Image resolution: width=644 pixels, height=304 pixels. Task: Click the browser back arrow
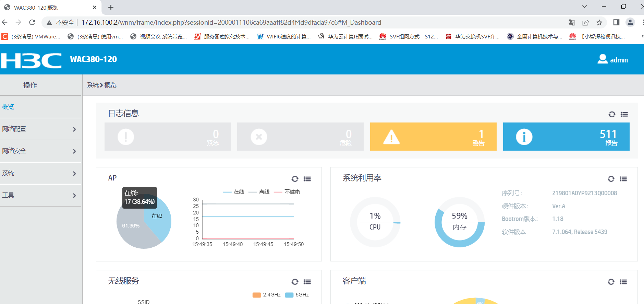(5, 22)
